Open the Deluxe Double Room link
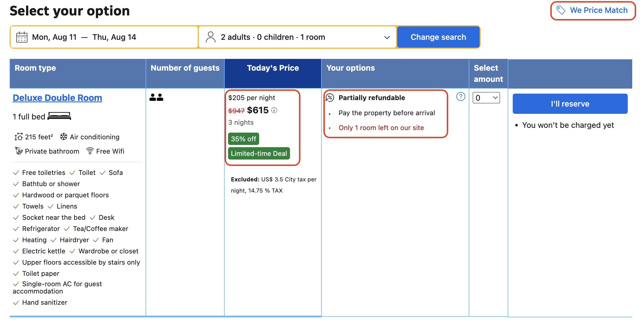 click(58, 98)
